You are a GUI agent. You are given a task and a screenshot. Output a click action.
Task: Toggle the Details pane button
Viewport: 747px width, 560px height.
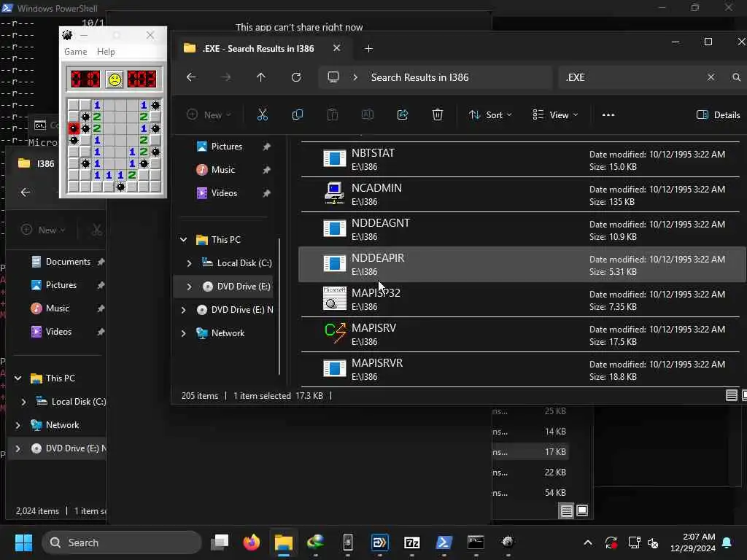point(719,114)
